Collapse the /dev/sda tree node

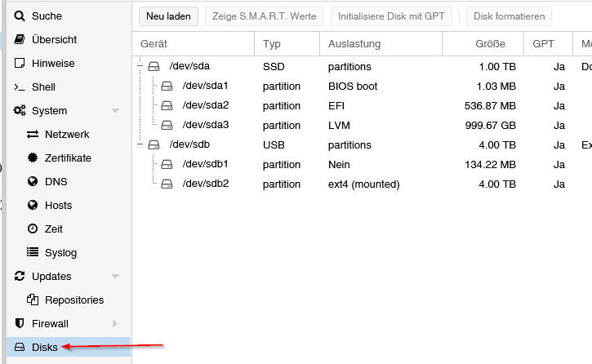(140, 67)
